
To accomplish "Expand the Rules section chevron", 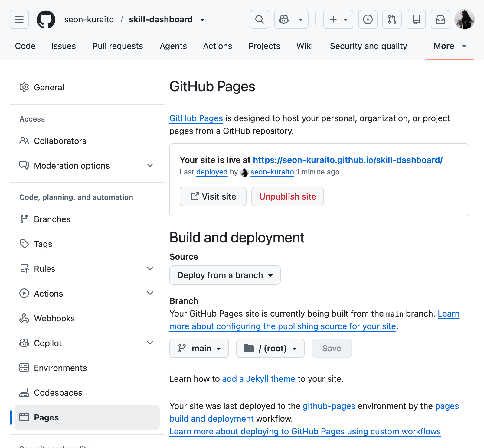I will coord(150,268).
